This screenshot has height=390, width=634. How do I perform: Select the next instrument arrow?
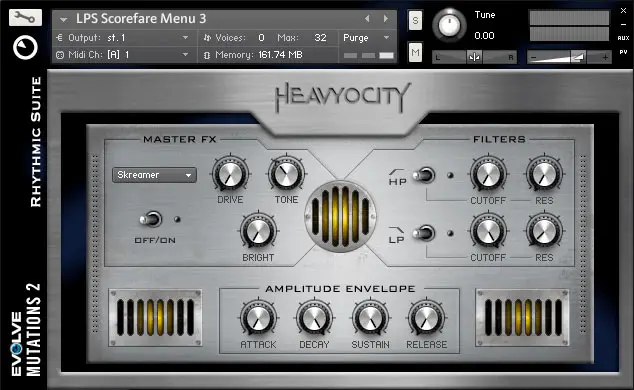pyautogui.click(x=386, y=19)
